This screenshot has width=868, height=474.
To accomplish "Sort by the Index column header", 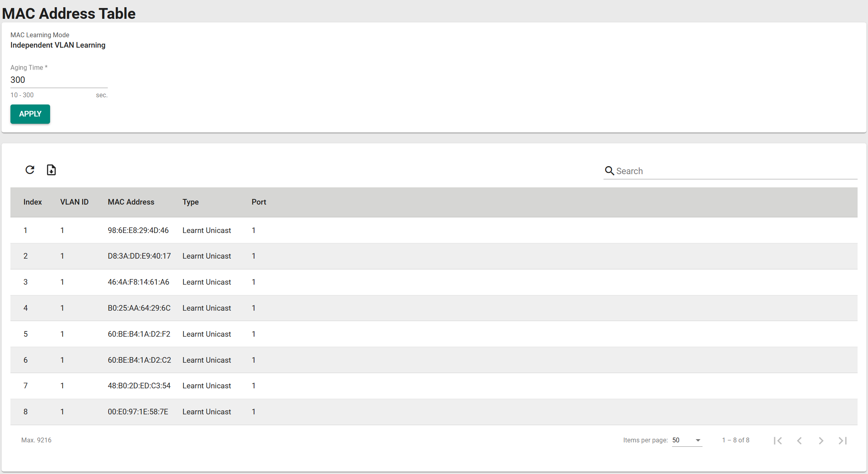I will pyautogui.click(x=32, y=202).
